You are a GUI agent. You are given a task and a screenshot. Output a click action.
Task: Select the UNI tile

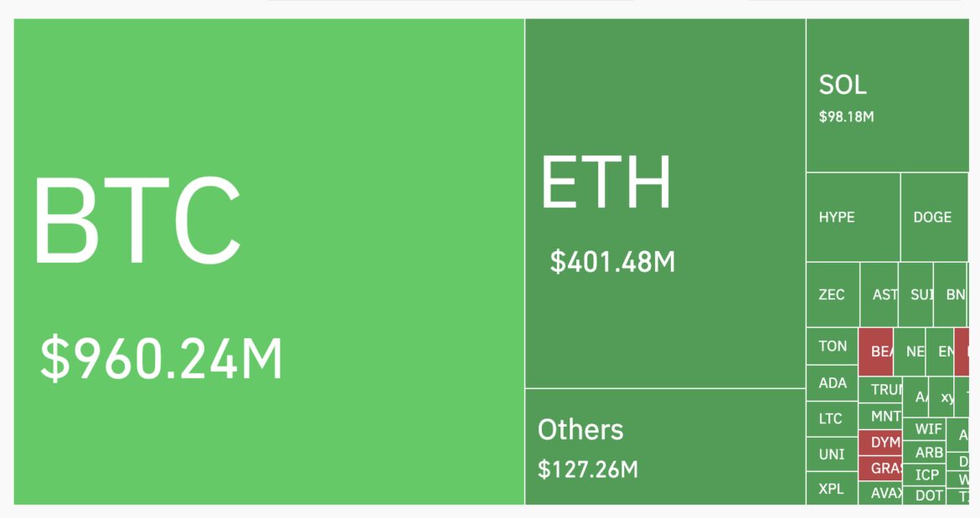[x=832, y=454]
